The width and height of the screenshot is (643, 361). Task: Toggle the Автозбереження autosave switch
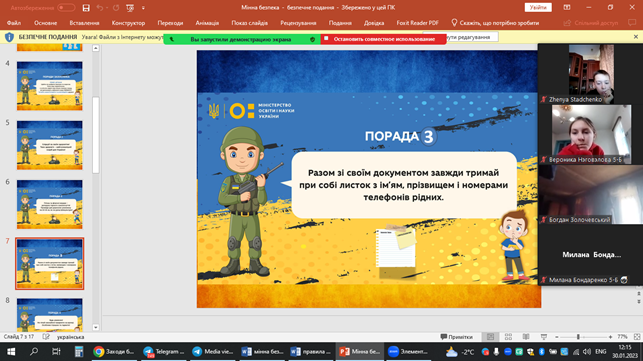click(x=66, y=8)
